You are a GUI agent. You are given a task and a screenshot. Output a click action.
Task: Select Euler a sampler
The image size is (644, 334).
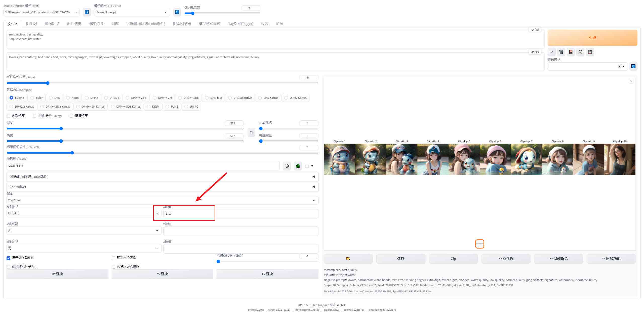(17, 98)
